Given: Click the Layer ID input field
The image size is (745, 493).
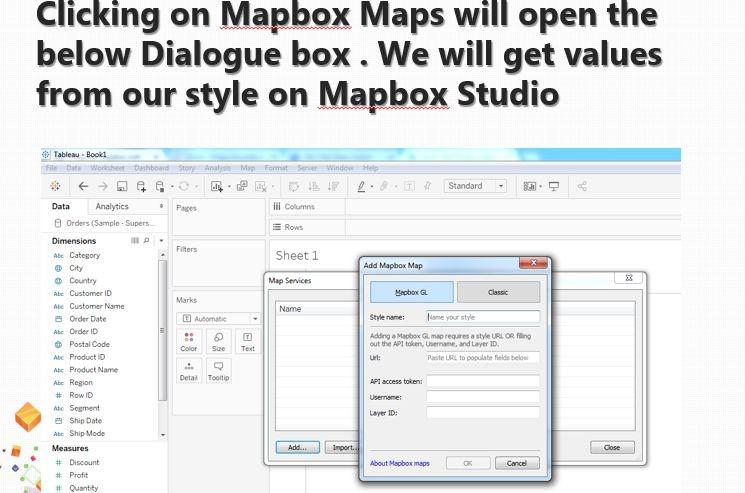Looking at the screenshot, I should (x=483, y=413).
